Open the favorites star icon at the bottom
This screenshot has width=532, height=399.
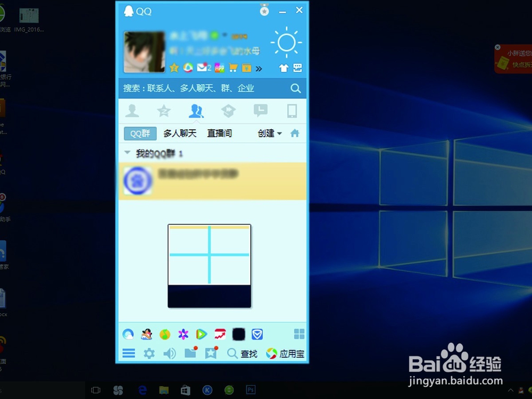coord(211,354)
